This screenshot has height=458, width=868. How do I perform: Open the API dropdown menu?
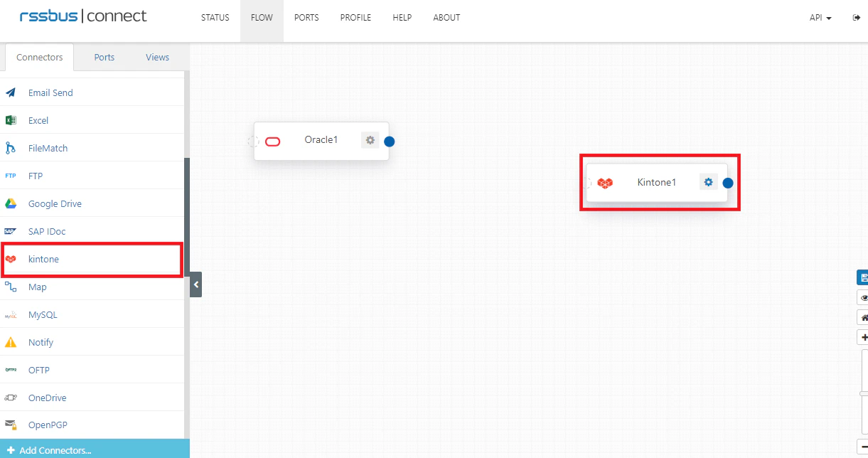(820, 18)
